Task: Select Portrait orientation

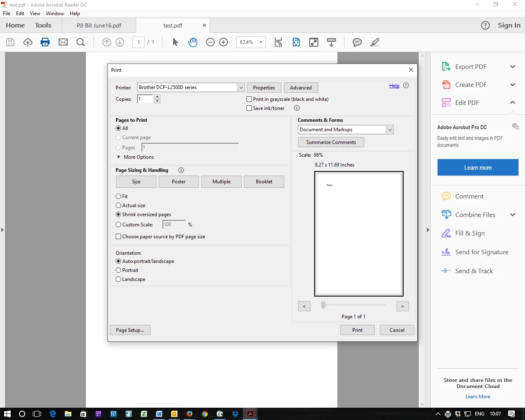Action: 119,270
